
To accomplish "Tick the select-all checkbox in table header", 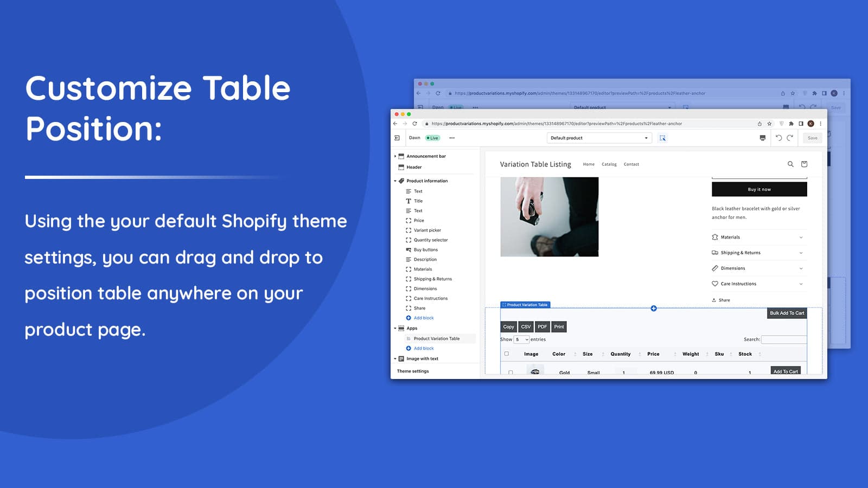I will point(507,354).
